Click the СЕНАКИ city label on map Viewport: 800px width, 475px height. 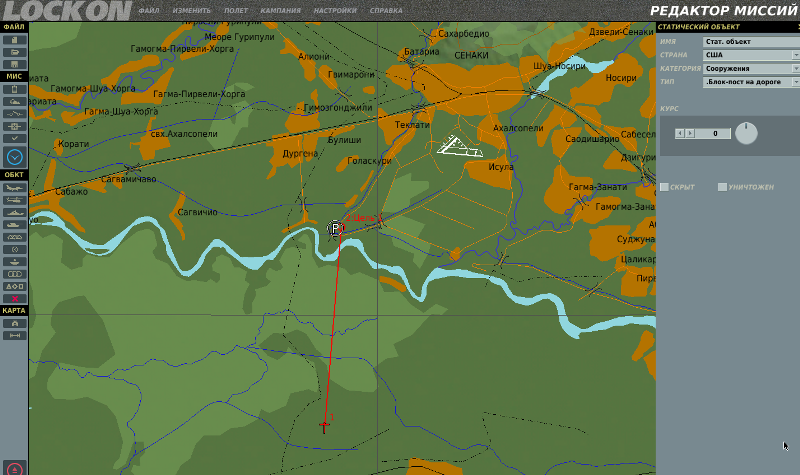point(471,55)
